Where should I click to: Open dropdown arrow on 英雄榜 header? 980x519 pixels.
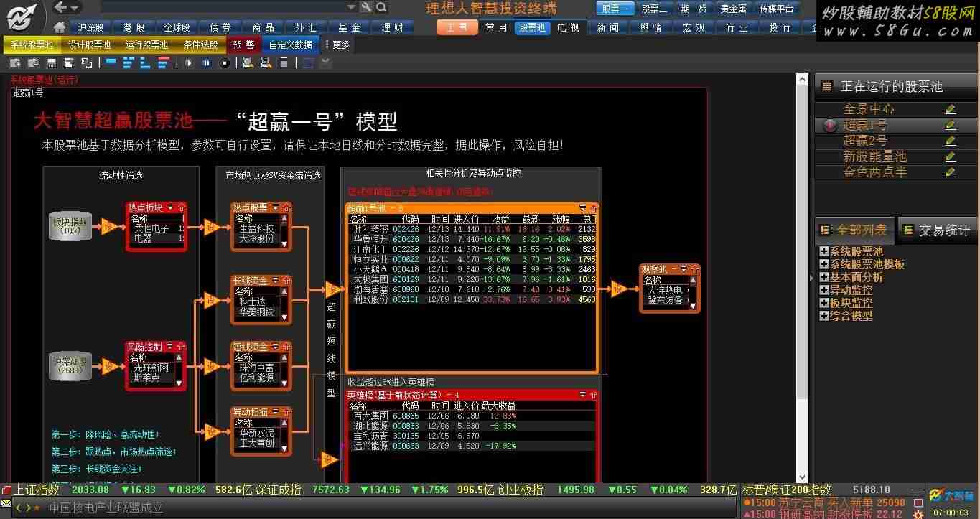coord(582,395)
